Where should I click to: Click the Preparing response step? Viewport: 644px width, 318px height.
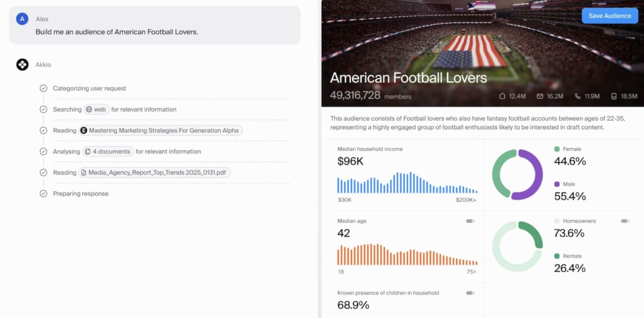[x=81, y=194]
